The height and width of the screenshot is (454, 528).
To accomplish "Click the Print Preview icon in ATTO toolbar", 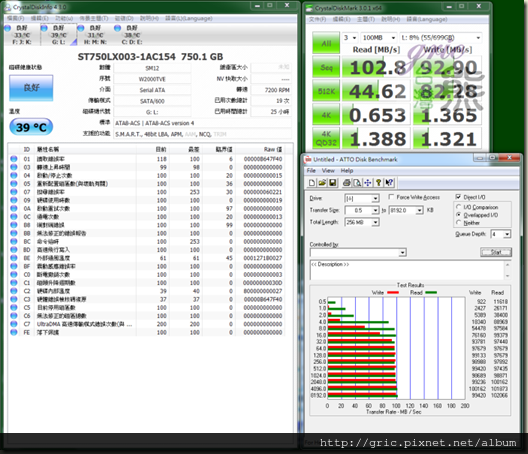I will coord(357,183).
